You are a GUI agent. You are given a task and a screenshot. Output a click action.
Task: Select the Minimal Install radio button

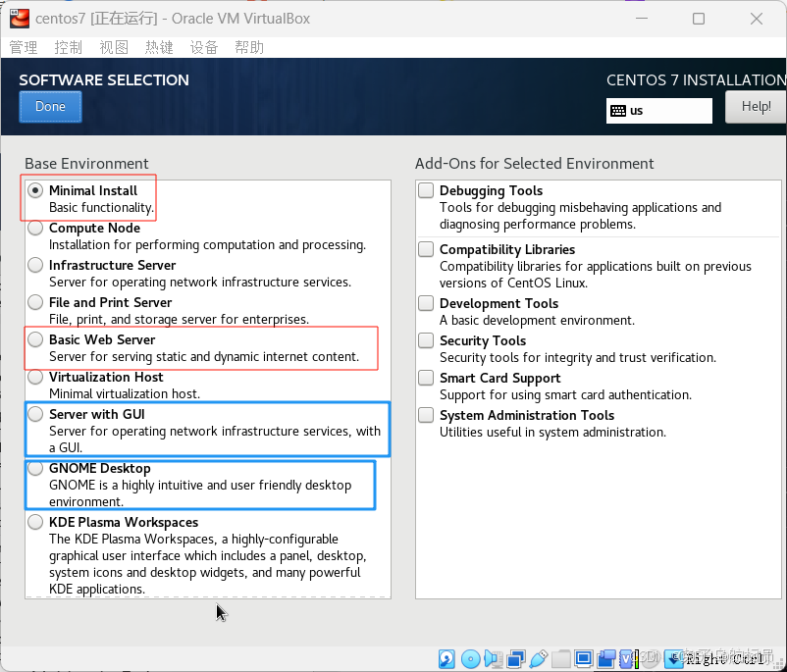[x=35, y=190]
